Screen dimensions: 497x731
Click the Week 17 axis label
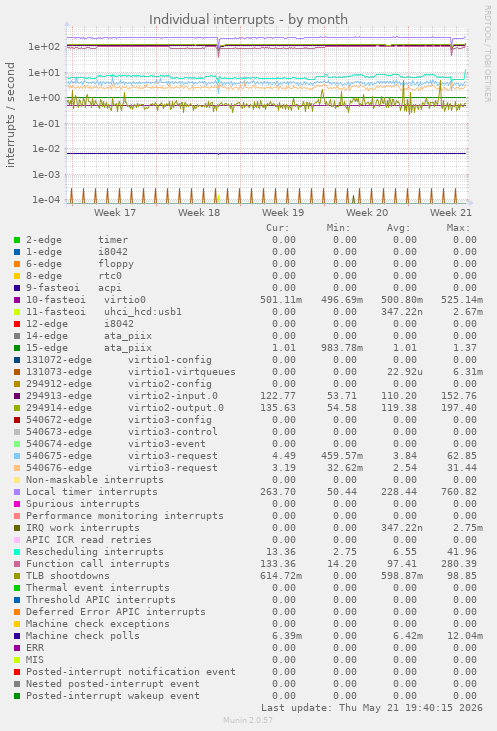(115, 213)
